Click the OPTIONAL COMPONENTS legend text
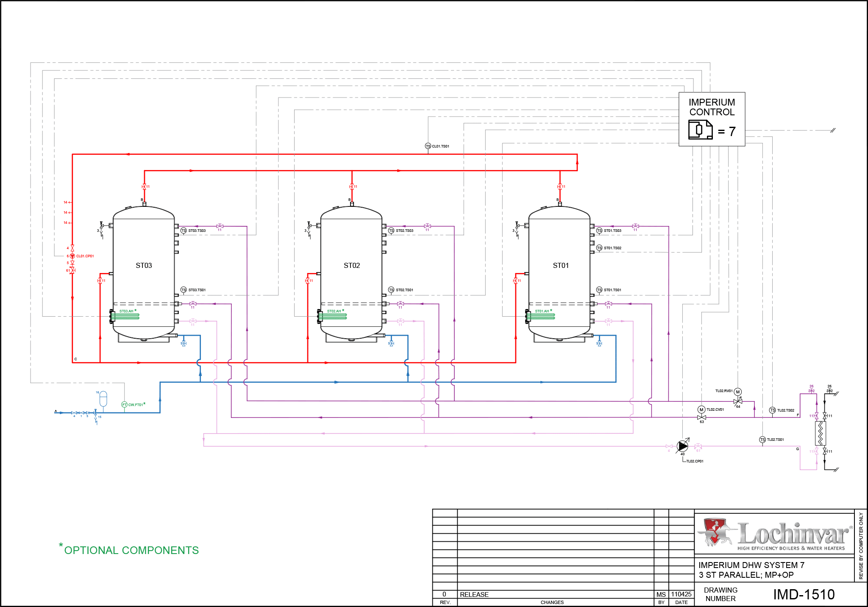This screenshot has height=607, width=868. [131, 550]
